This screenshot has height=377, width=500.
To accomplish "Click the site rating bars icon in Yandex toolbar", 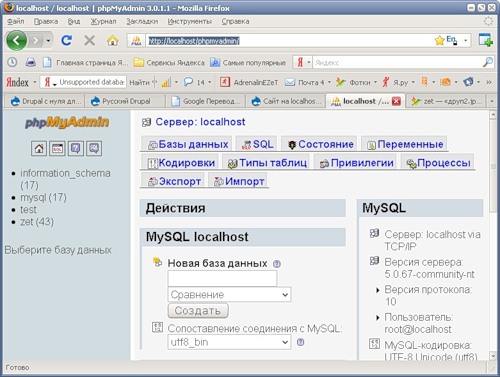I will point(166,82).
